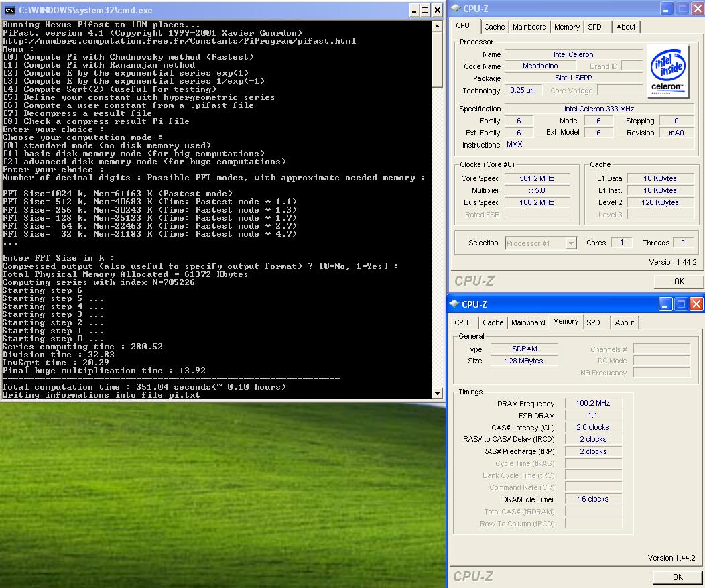Open About tab in lower CPU-Z window

click(624, 322)
